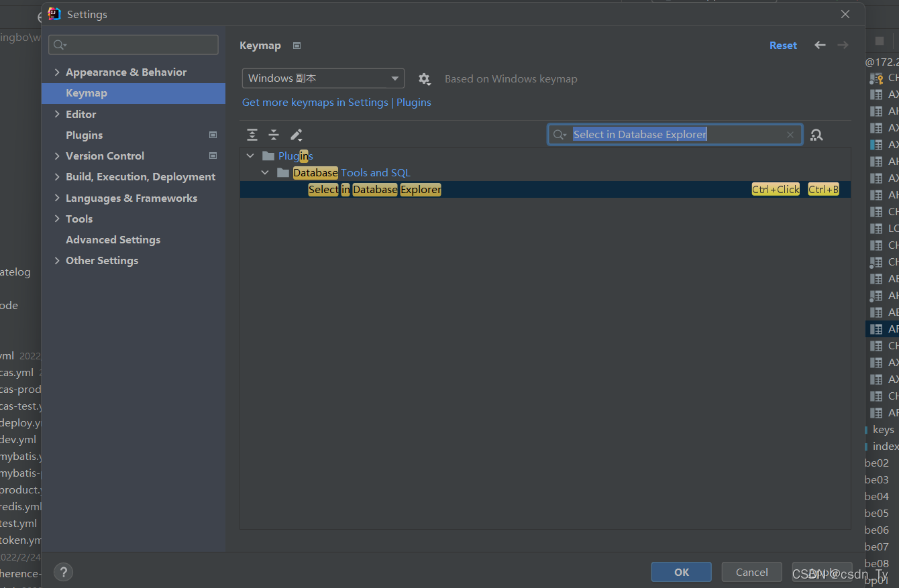Click the Reset link
This screenshot has height=588, width=899.
point(783,45)
